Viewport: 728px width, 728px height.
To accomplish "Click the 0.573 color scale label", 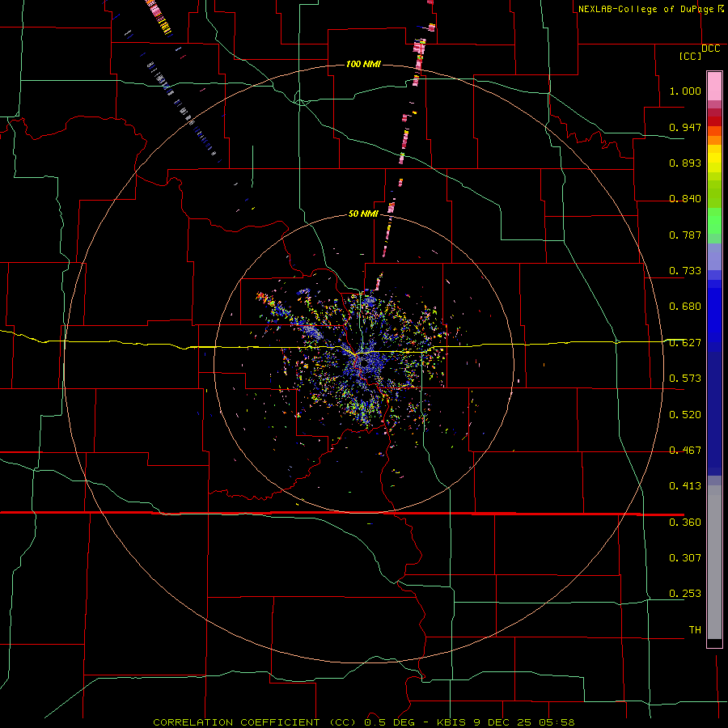I will pyautogui.click(x=685, y=379).
